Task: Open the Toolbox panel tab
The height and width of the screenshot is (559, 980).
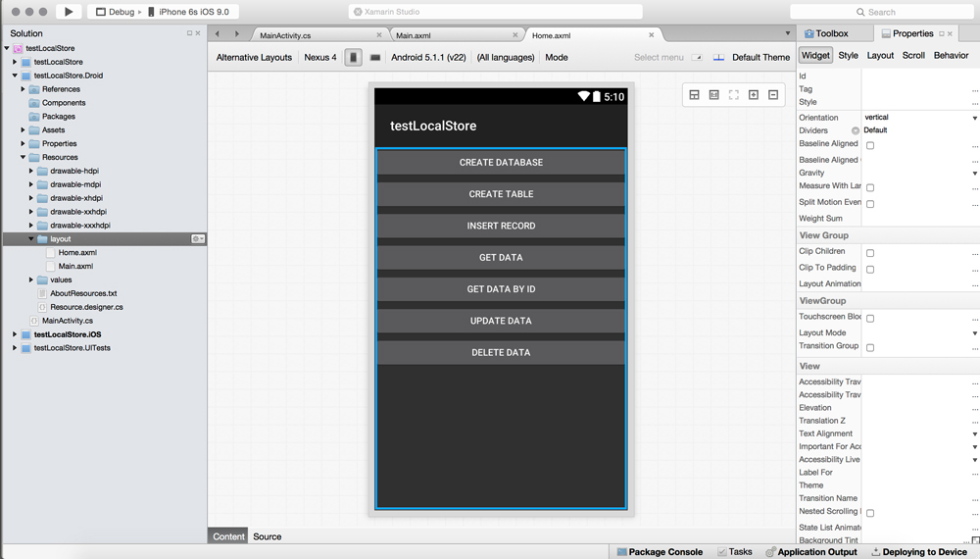Action: click(x=825, y=33)
